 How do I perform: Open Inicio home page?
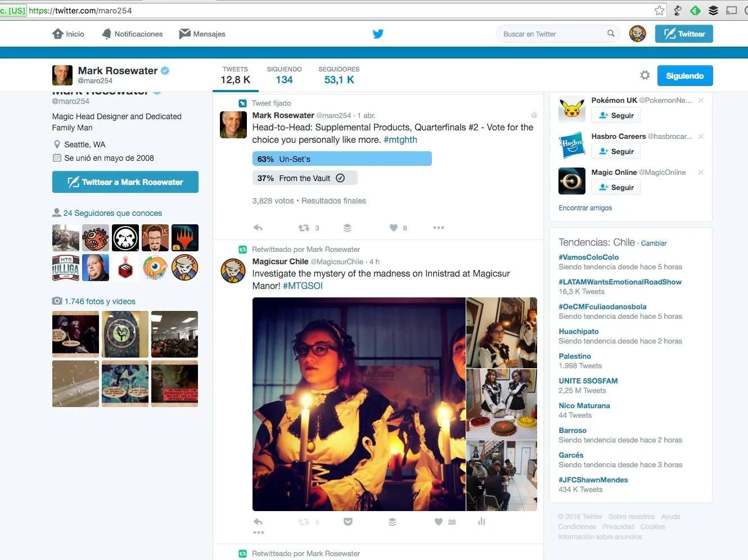(68, 34)
